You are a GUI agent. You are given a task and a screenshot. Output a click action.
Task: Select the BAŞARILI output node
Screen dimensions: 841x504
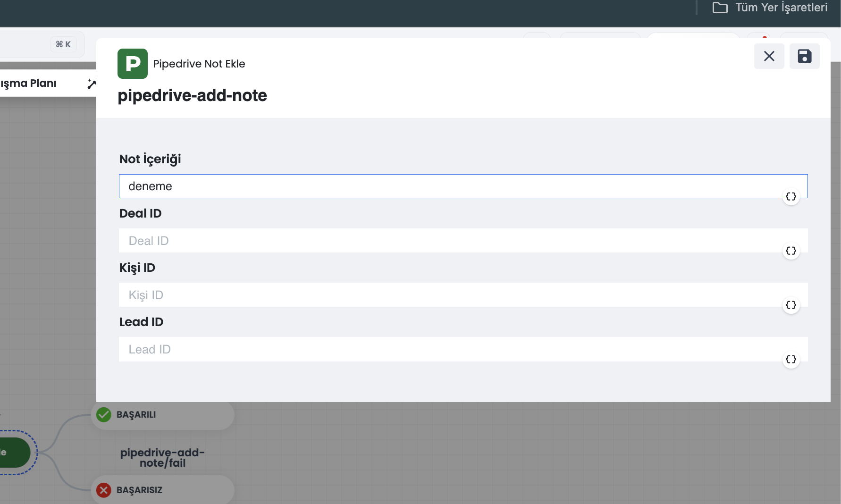[x=163, y=415]
